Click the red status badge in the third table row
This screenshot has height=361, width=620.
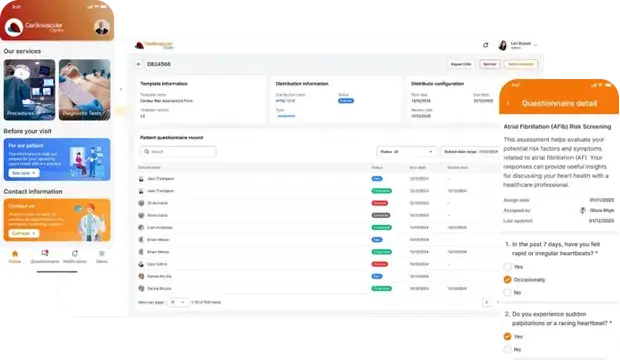point(380,203)
